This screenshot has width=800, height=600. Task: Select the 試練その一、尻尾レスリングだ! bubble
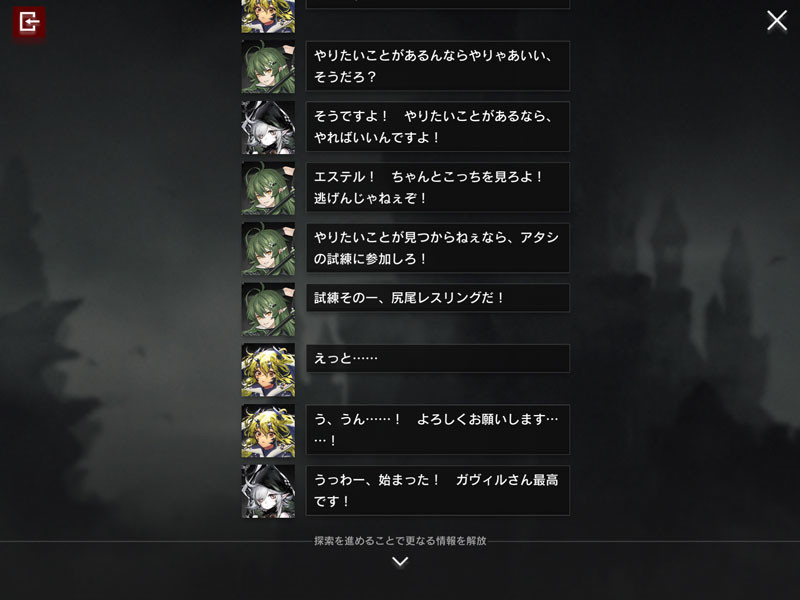[438, 298]
